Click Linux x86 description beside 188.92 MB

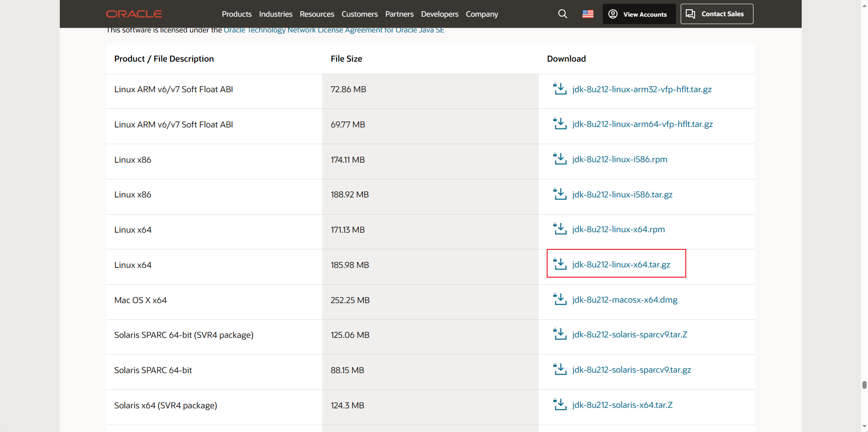[x=133, y=195]
